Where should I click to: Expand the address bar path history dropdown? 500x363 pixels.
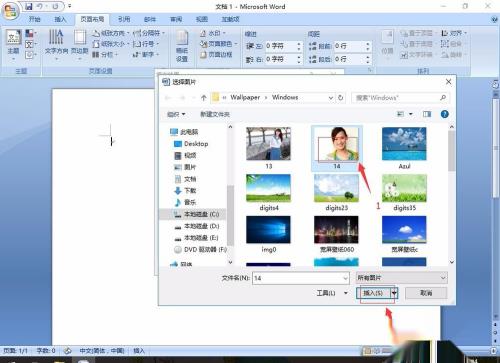331,98
